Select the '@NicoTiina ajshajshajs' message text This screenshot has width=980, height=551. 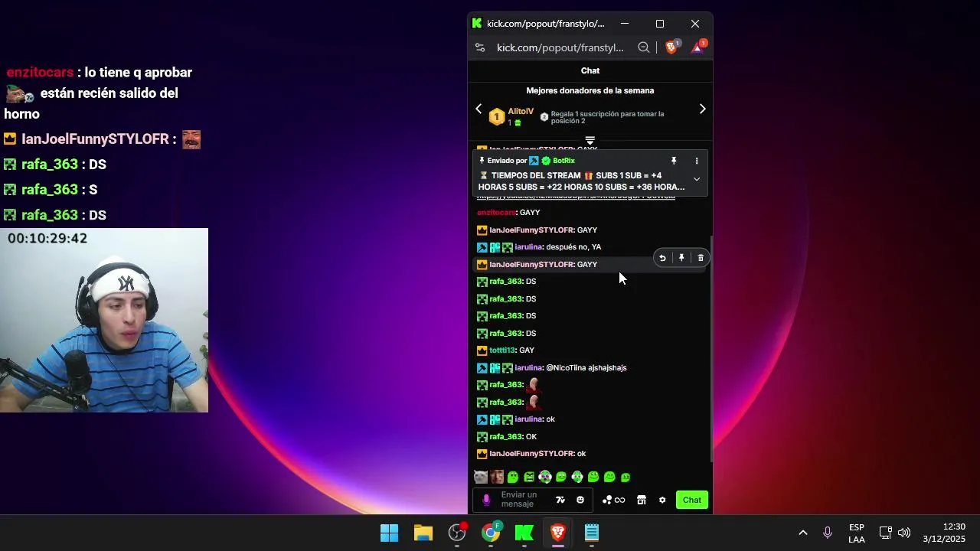coord(586,368)
